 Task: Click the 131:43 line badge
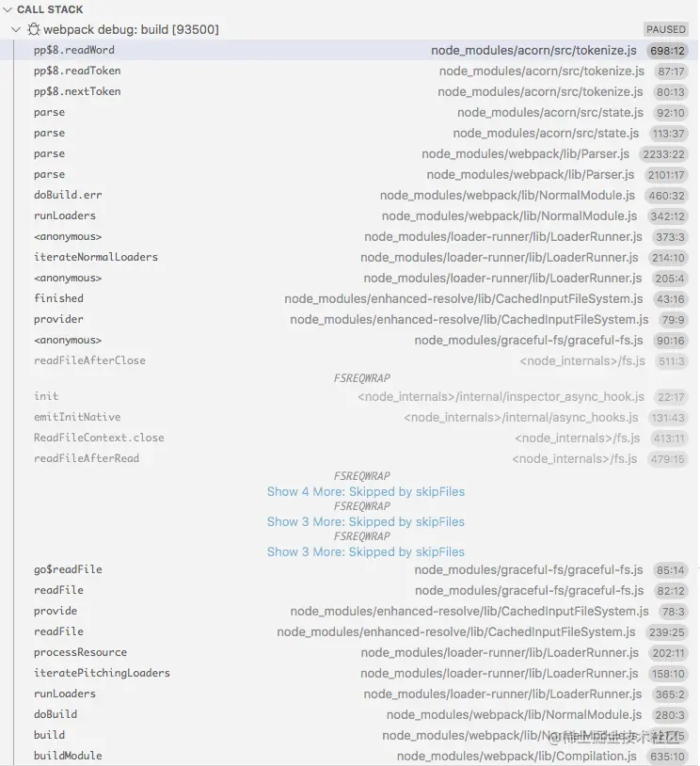point(668,418)
